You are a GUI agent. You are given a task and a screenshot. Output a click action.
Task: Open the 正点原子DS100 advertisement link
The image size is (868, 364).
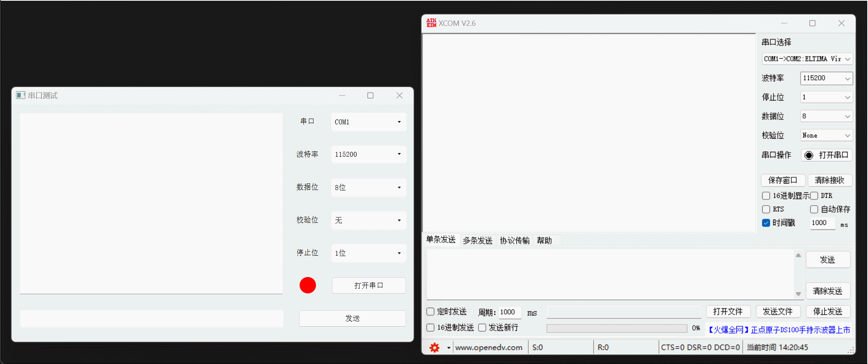pyautogui.click(x=779, y=330)
